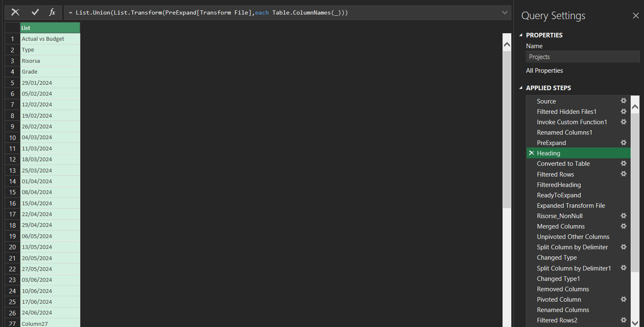Click the fx function icon
Viewport: 644px width, 327px height.
[x=52, y=12]
